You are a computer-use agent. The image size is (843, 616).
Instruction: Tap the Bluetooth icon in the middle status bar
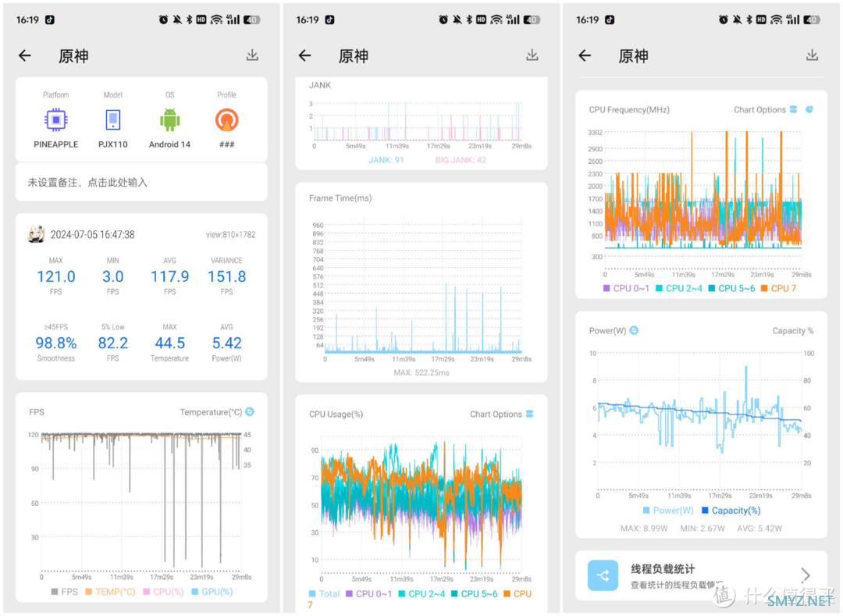click(x=469, y=20)
